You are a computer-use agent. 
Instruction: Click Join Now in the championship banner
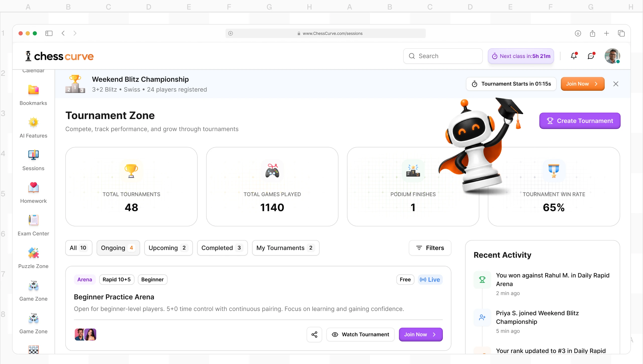582,84
